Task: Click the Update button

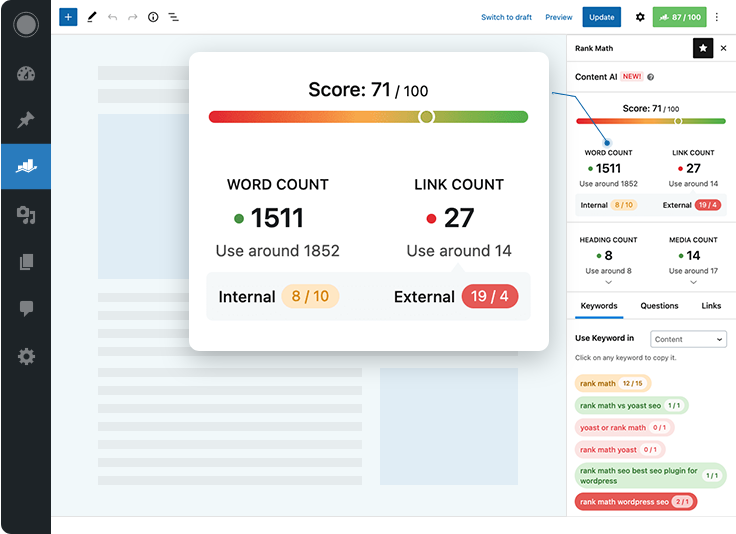Action: [602, 17]
